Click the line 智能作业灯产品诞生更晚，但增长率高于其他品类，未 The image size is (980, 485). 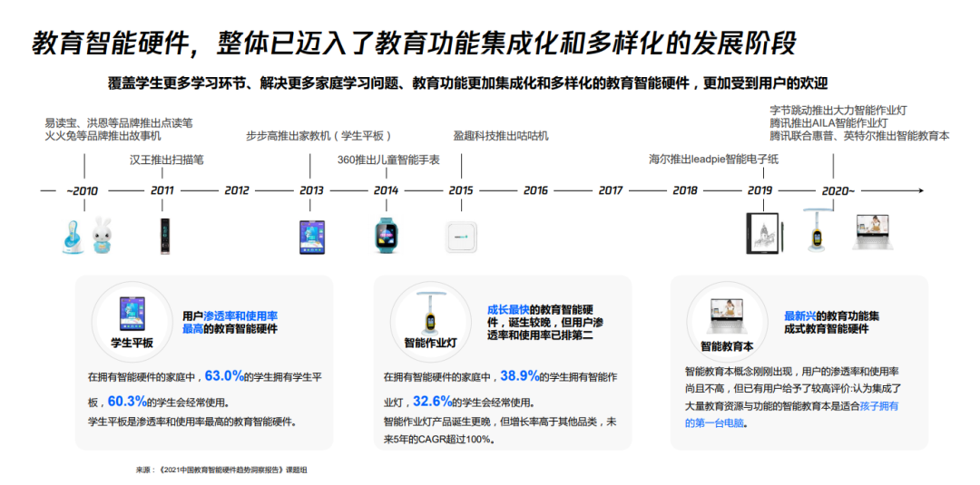coord(501,422)
